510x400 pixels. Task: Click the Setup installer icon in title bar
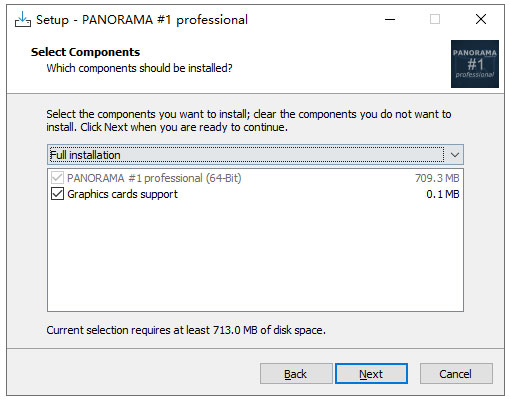point(23,20)
